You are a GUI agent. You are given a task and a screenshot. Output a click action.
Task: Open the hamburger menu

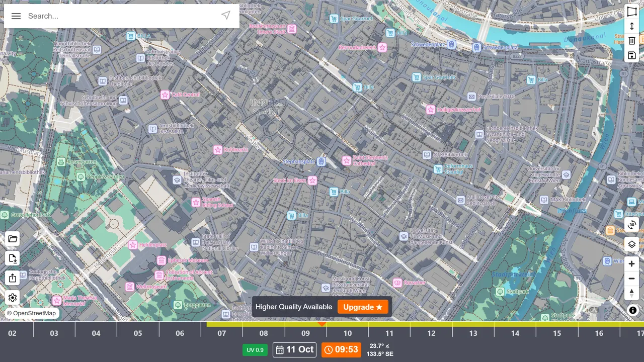pos(16,16)
